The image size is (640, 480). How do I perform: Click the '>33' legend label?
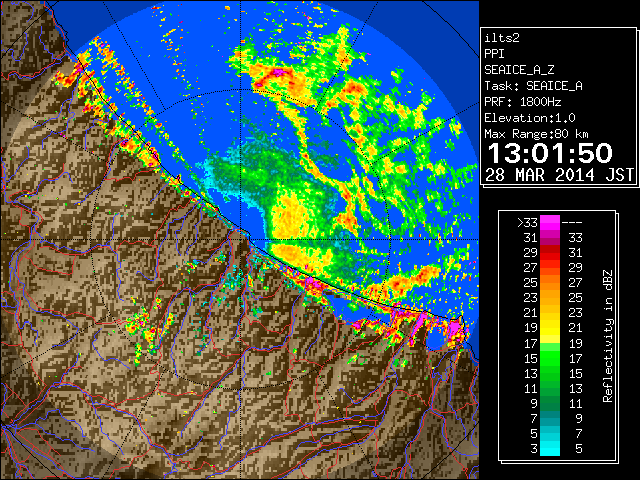(527, 223)
